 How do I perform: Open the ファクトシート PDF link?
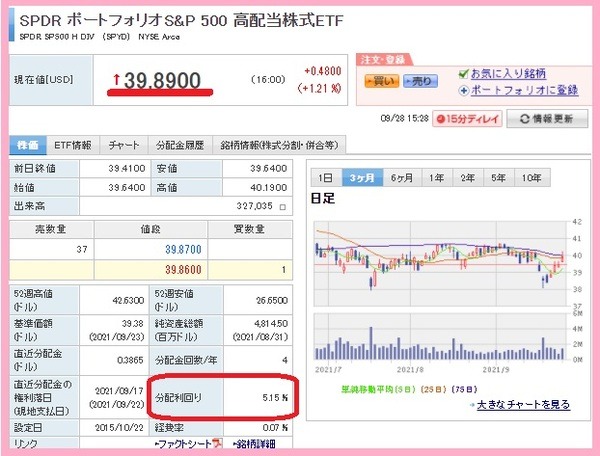(x=184, y=444)
